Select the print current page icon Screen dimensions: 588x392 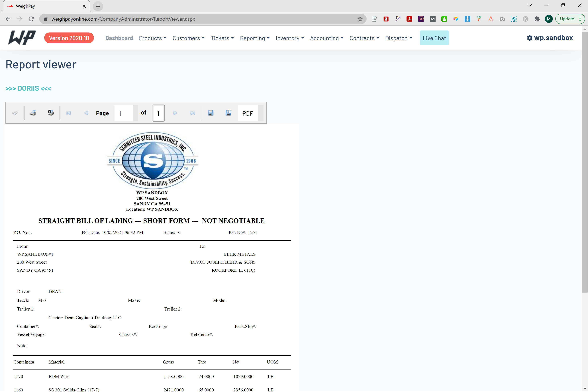51,113
